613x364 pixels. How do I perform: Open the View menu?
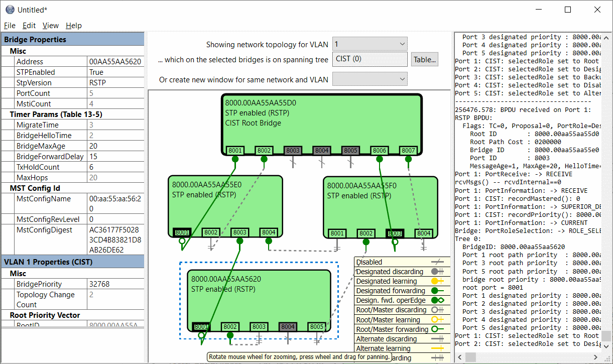click(50, 26)
